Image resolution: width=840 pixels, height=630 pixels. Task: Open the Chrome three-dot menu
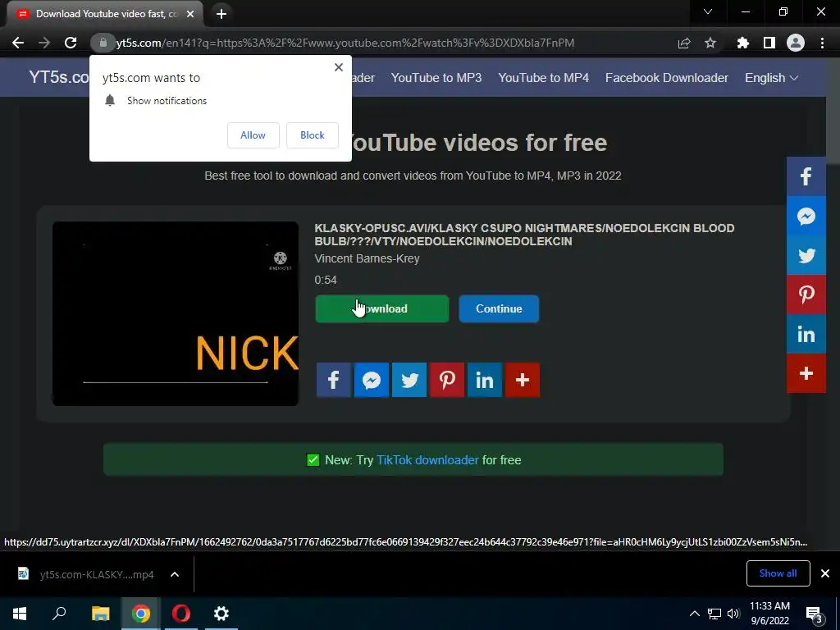click(x=822, y=43)
